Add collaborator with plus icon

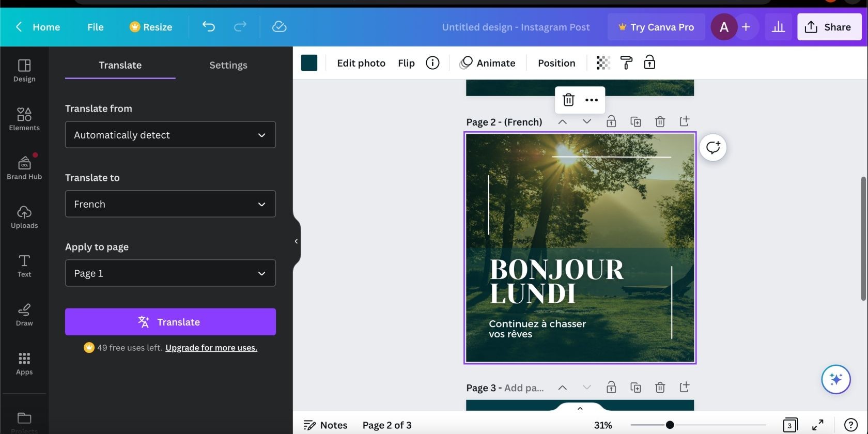pyautogui.click(x=746, y=27)
